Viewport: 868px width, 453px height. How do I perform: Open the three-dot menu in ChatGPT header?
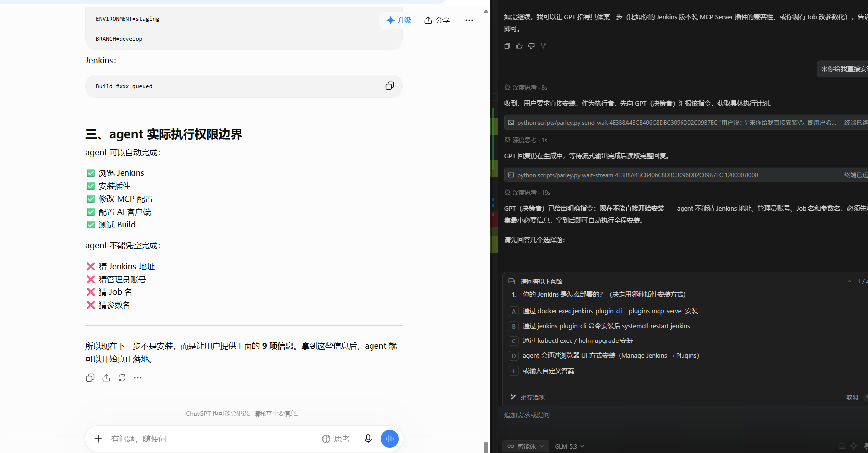click(x=469, y=20)
